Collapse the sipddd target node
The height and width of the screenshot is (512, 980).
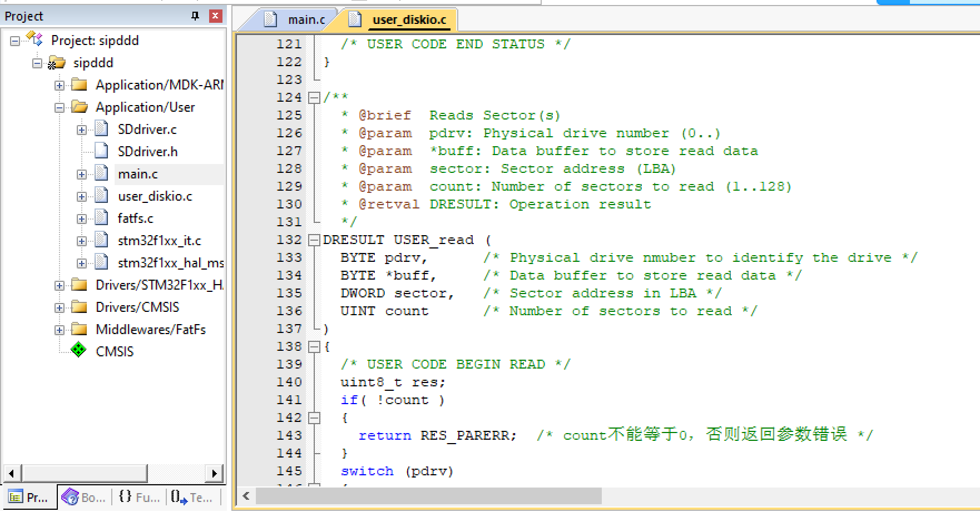37,63
